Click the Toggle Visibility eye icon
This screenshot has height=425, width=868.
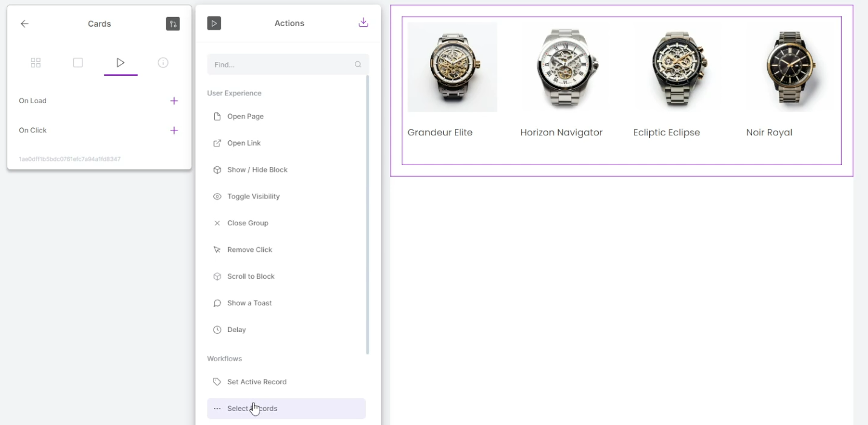click(x=217, y=197)
